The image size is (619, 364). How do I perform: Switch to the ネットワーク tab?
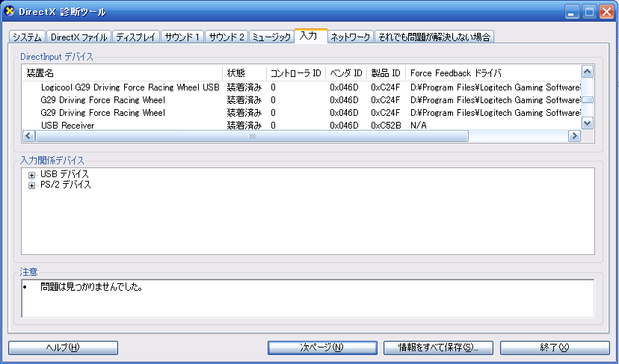(x=350, y=37)
